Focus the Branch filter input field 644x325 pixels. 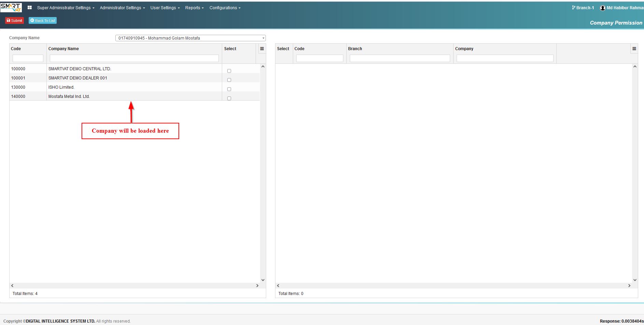coord(400,58)
